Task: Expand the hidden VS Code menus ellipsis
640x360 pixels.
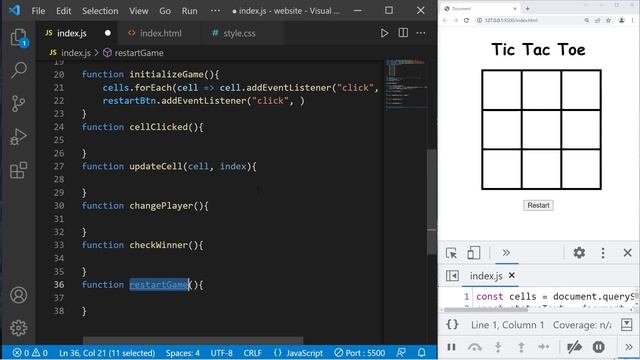Action: pyautogui.click(x=215, y=11)
